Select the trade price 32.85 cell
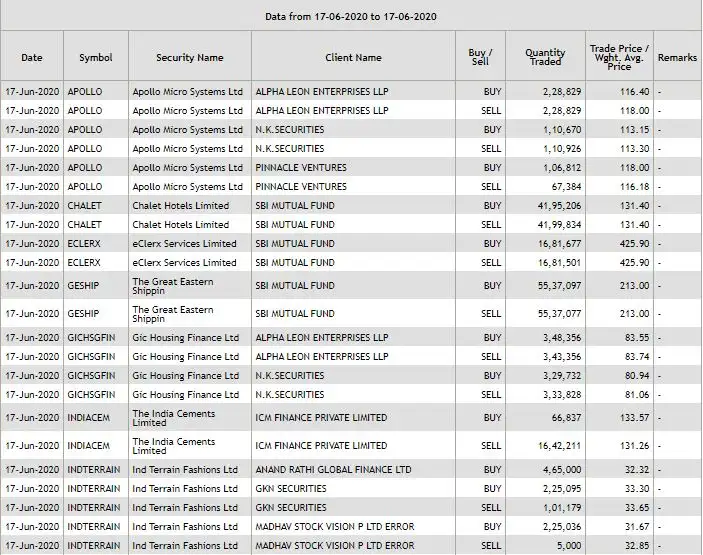Image resolution: width=703 pixels, height=555 pixels. click(x=636, y=545)
